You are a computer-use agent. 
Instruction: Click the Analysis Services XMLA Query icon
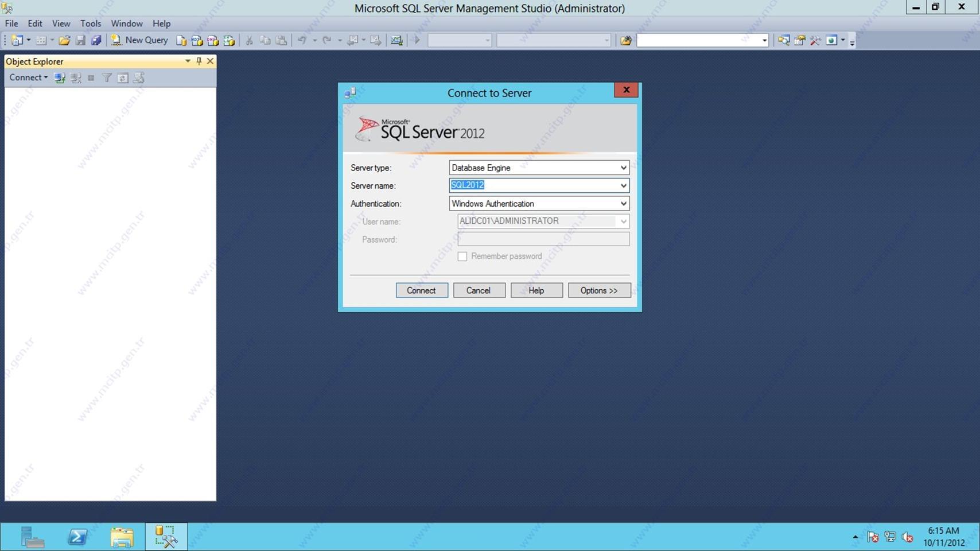(229, 40)
